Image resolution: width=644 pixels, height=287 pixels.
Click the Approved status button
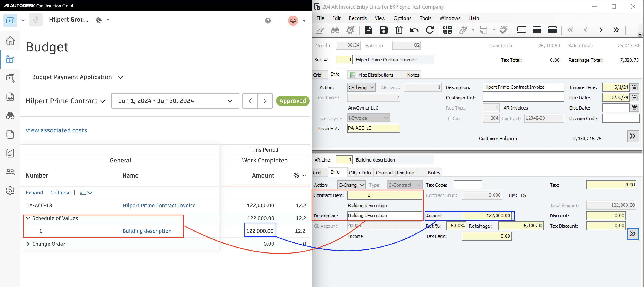point(292,101)
